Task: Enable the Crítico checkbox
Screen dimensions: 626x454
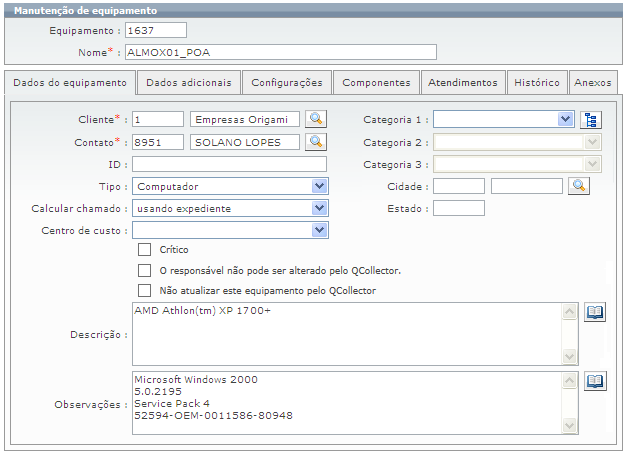Action: point(145,250)
